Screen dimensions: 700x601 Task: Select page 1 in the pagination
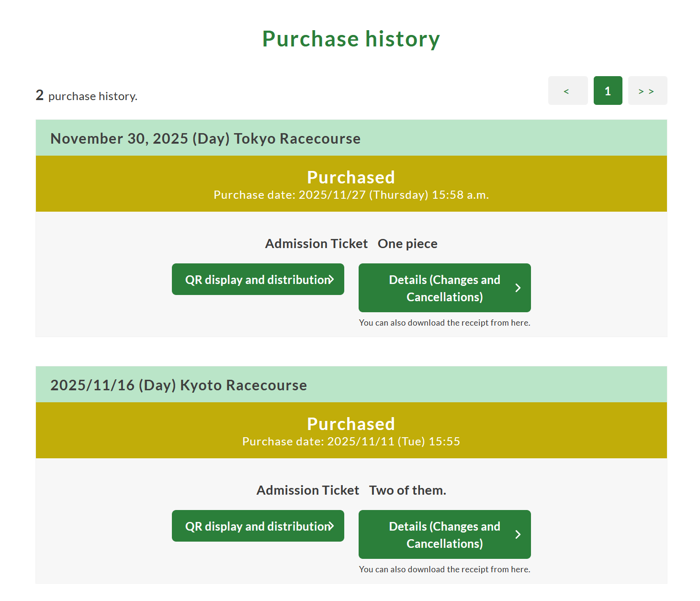pos(608,91)
